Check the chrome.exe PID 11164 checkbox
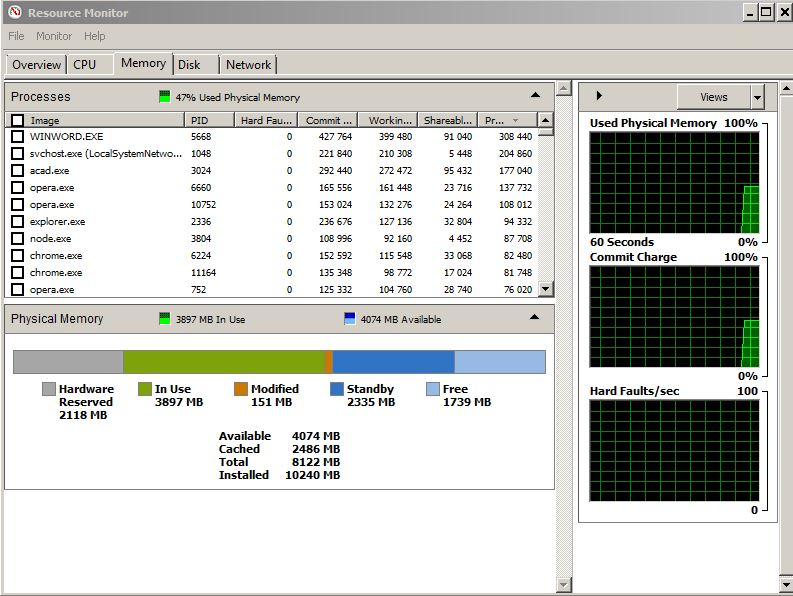 pyautogui.click(x=18, y=272)
